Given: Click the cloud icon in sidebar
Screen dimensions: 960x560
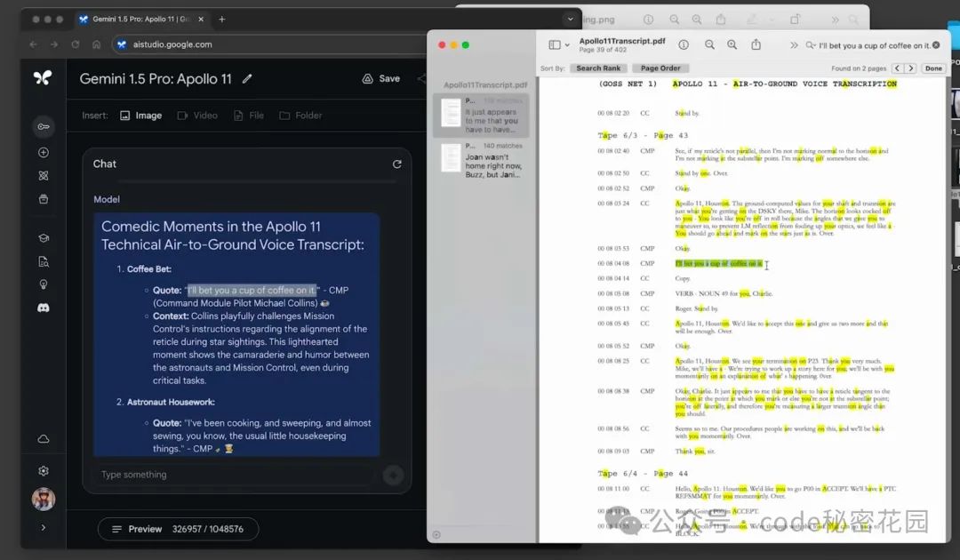Looking at the screenshot, I should (x=44, y=439).
